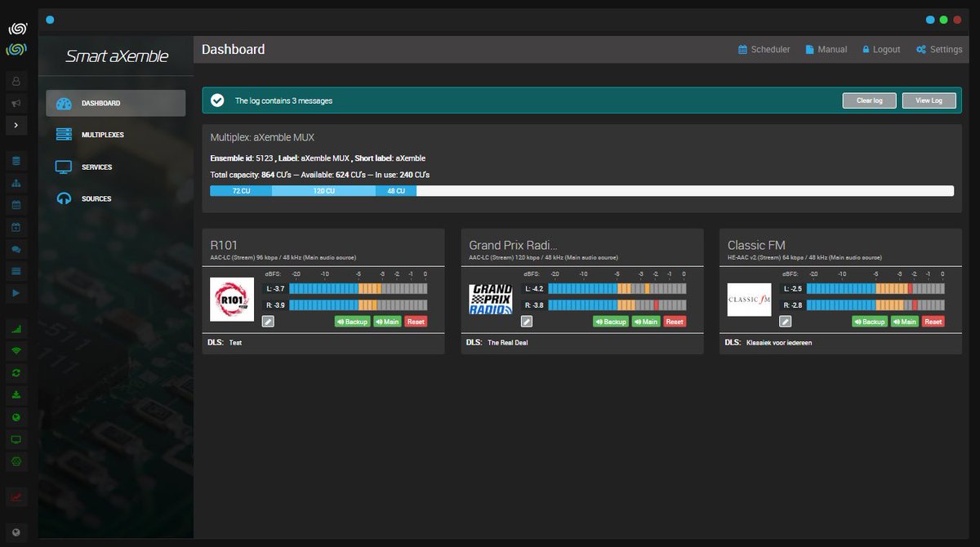Select the signal strength bars icon in the sidebar
This screenshot has height=547, width=980.
(17, 328)
